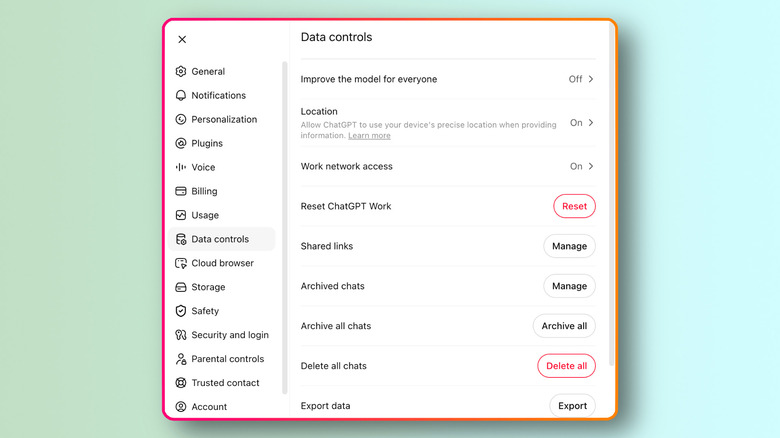Click the Reset button for ChatGPT Work
780x438 pixels.
(575, 206)
